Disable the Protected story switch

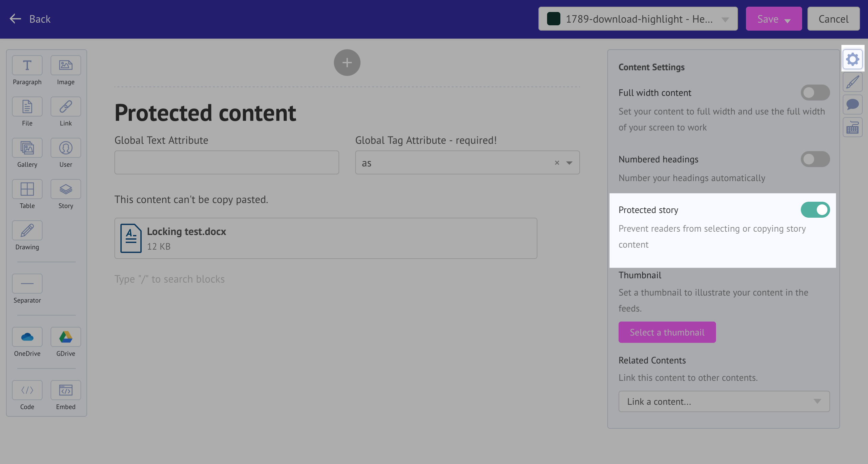tap(815, 210)
